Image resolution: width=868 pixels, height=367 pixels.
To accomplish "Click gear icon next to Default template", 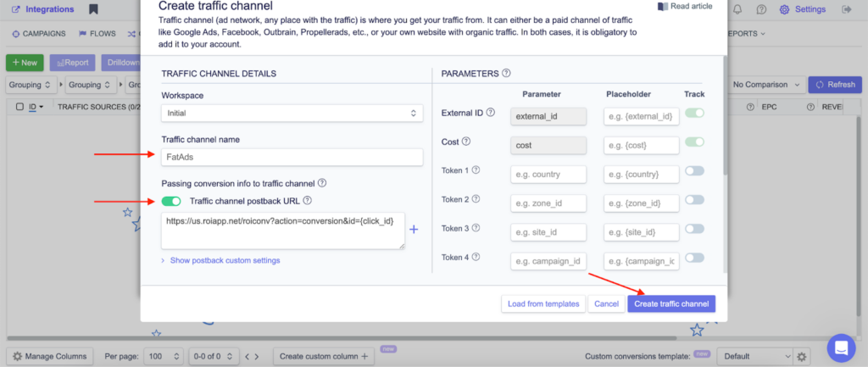I will coord(803,357).
